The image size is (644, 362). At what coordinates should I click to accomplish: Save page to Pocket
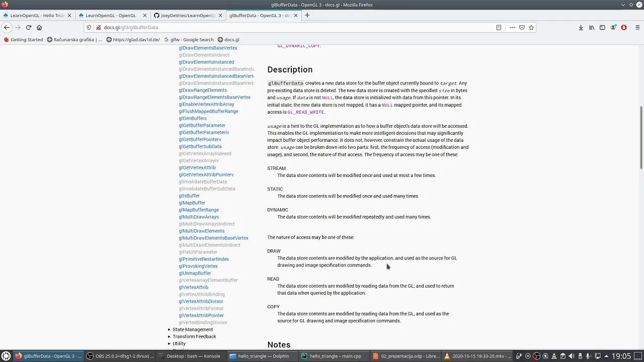[522, 28]
